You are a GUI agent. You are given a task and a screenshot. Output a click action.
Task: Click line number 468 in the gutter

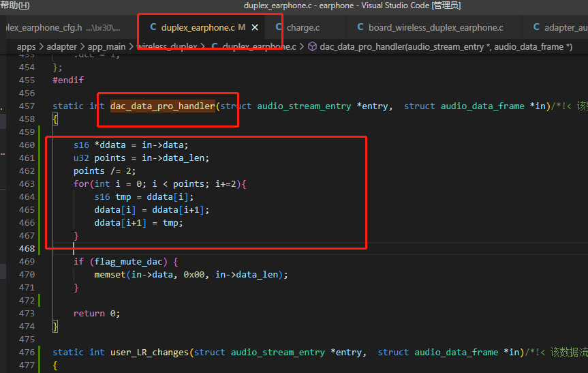(x=27, y=248)
